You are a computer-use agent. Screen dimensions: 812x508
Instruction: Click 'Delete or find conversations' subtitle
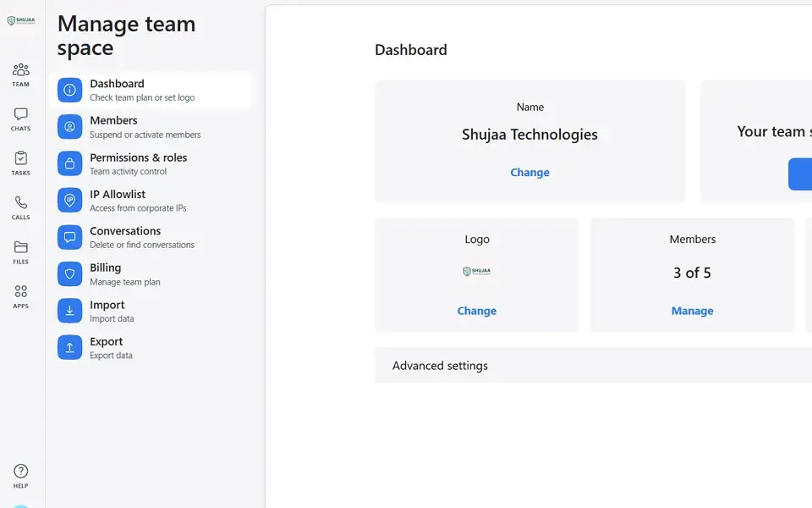coord(142,245)
